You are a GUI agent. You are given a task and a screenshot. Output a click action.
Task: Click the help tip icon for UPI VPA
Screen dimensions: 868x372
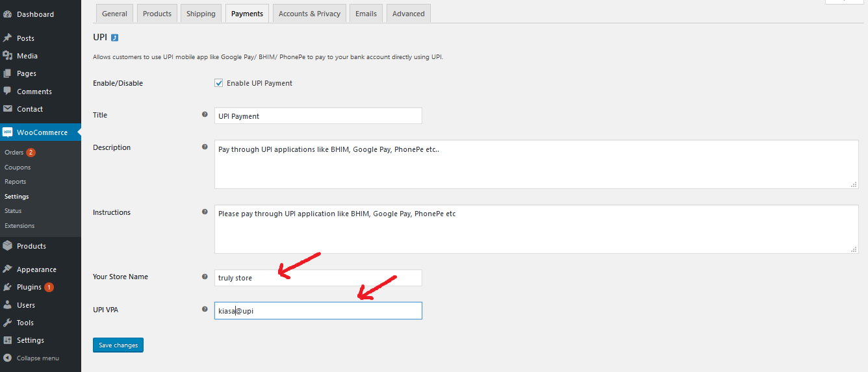(x=205, y=310)
